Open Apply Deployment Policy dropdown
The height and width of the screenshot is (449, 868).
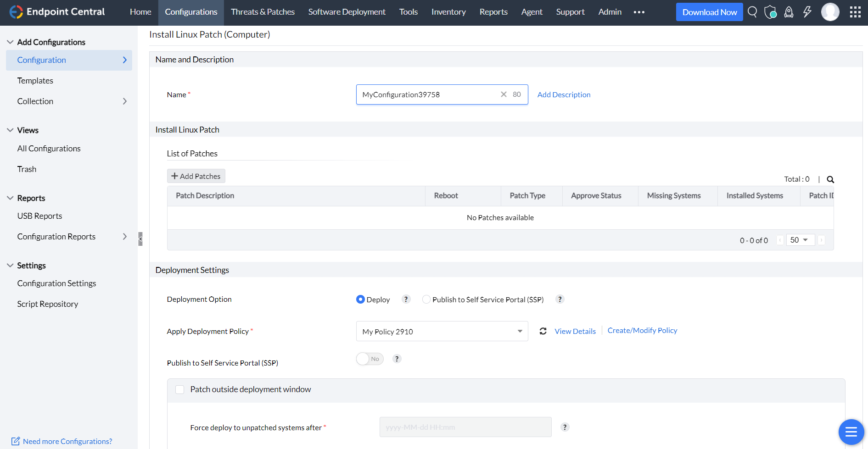442,331
